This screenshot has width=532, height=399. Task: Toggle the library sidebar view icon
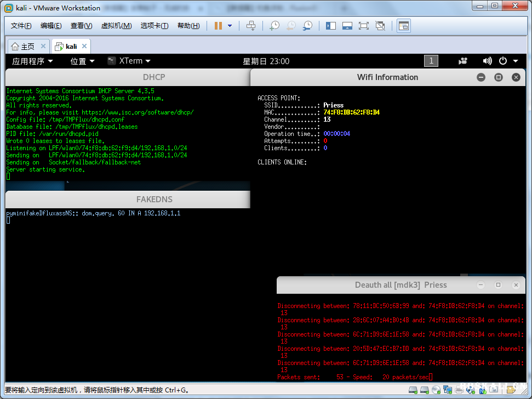click(331, 26)
